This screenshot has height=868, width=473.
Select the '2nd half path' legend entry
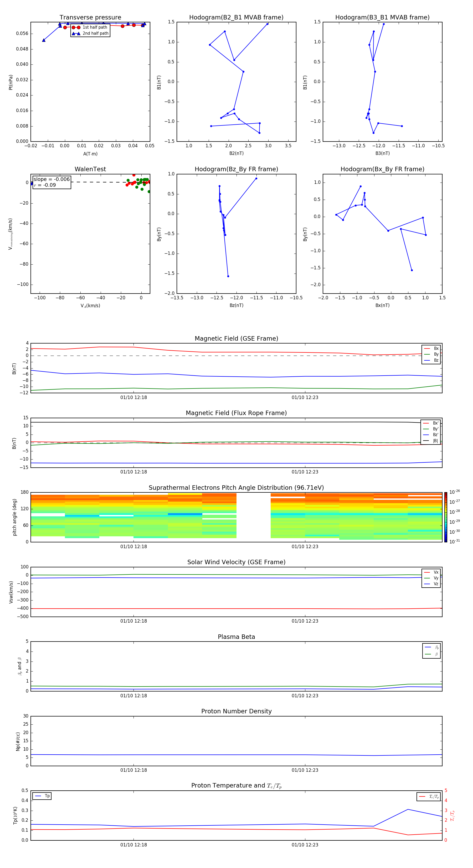(90, 33)
